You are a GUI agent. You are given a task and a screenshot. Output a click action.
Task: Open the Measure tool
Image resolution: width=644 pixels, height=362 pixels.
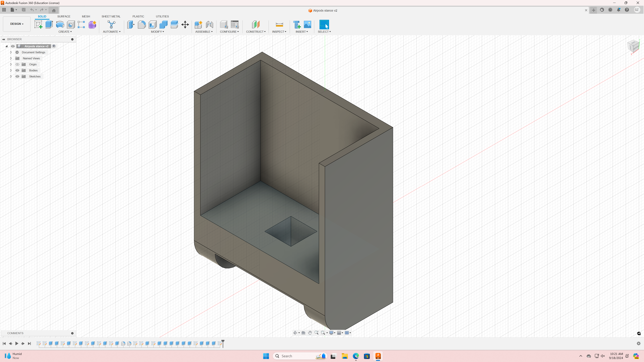tap(279, 24)
